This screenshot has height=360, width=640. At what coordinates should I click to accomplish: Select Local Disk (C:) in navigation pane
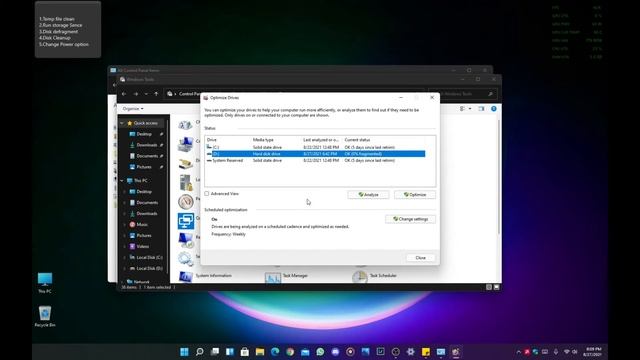[x=149, y=258]
